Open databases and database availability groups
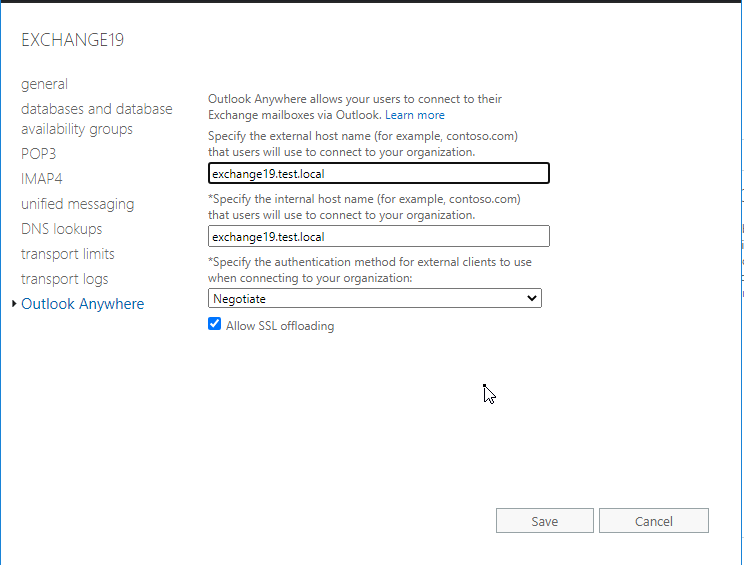The height and width of the screenshot is (565, 744). pos(97,119)
